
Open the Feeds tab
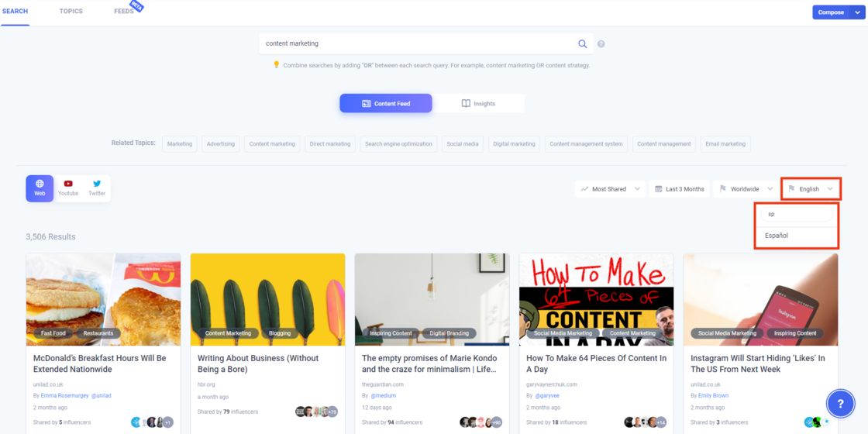coord(124,12)
